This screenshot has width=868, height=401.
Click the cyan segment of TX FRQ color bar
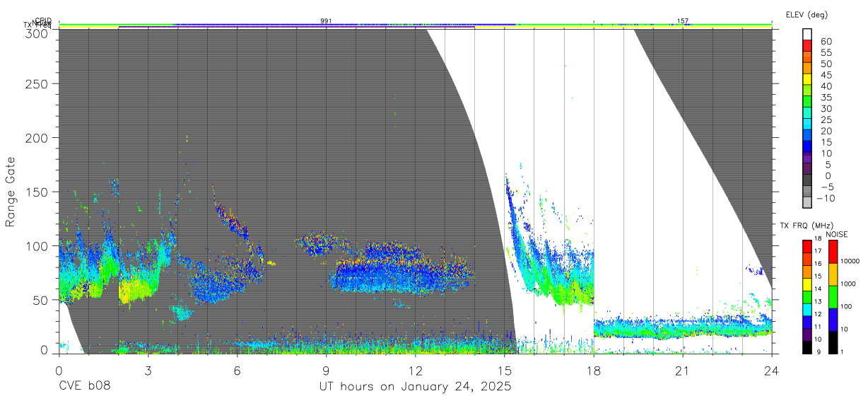click(807, 310)
